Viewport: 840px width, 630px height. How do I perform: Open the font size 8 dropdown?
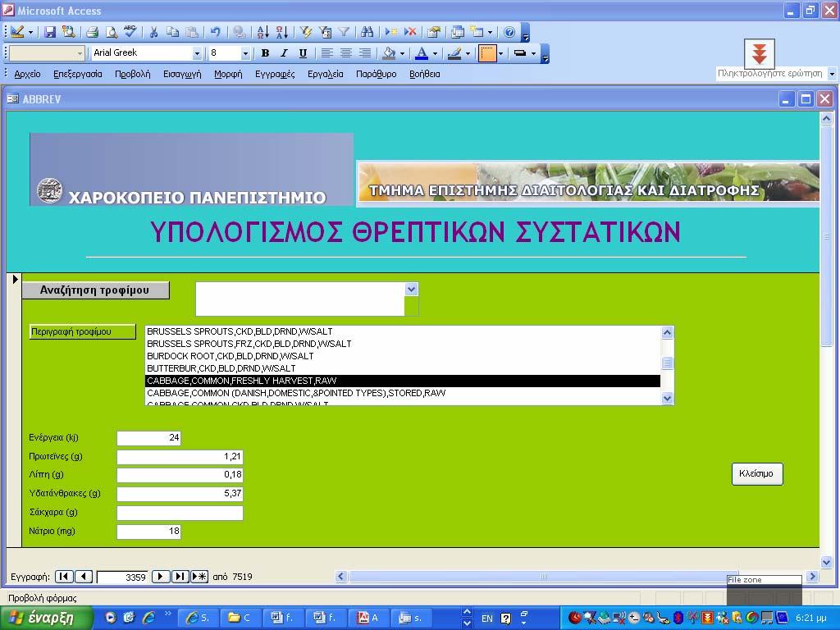[245, 53]
